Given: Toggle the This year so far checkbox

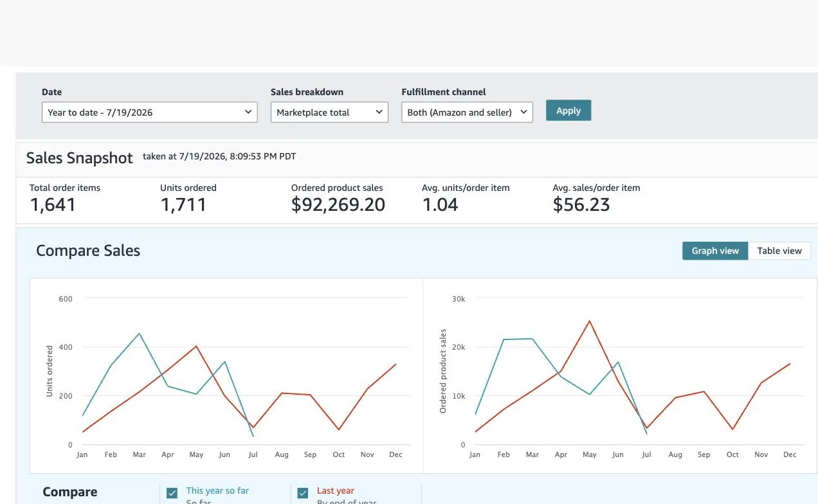Looking at the screenshot, I should 172,493.
